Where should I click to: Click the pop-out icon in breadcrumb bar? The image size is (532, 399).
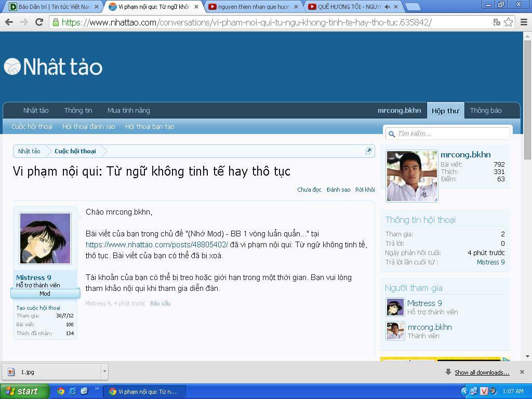pyautogui.click(x=368, y=151)
